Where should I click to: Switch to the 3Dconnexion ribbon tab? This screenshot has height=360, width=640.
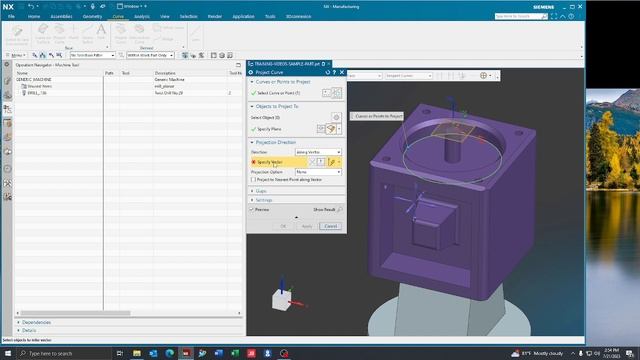click(298, 17)
